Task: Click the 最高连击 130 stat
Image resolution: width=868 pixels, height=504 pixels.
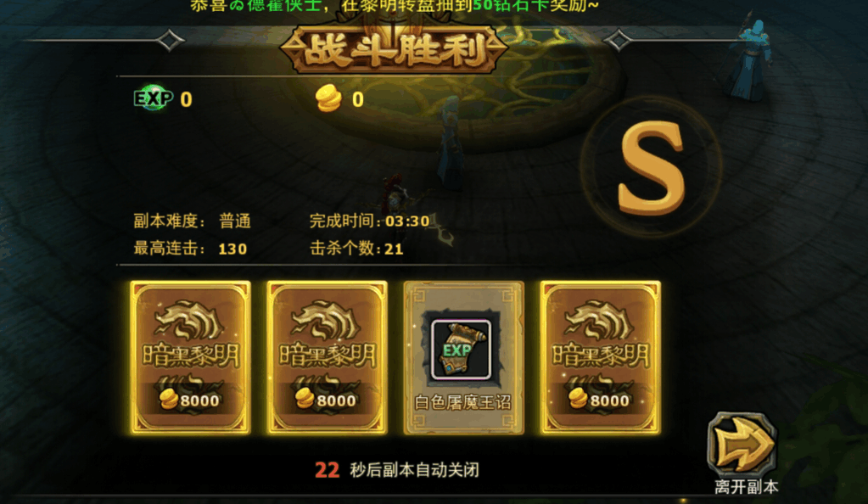Action: [x=190, y=248]
